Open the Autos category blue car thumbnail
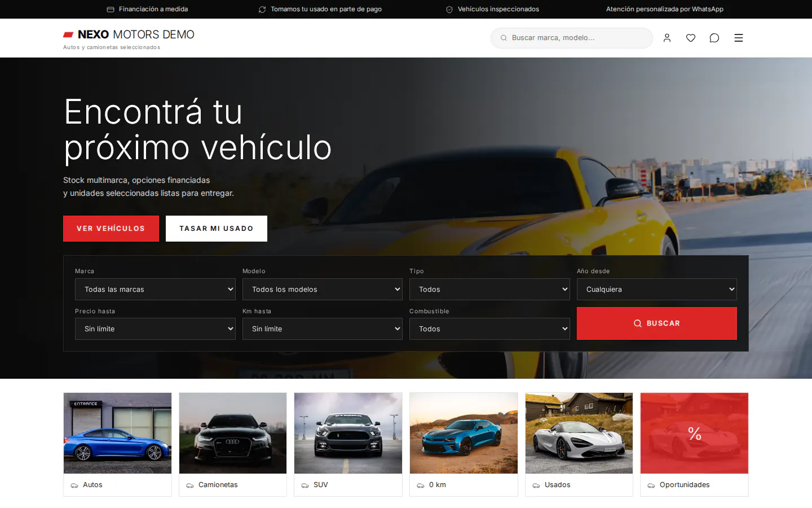The image size is (812, 508). [x=117, y=433]
